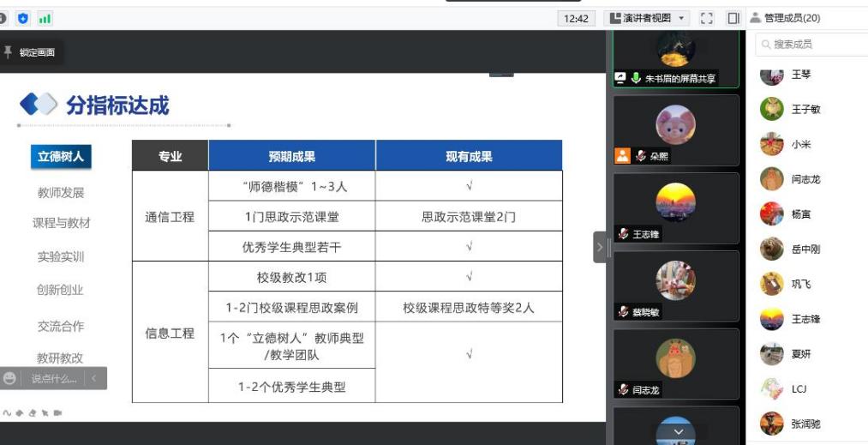Open the 演讲者视图 view dropdown
The width and height of the screenshot is (868, 445).
tap(648, 18)
